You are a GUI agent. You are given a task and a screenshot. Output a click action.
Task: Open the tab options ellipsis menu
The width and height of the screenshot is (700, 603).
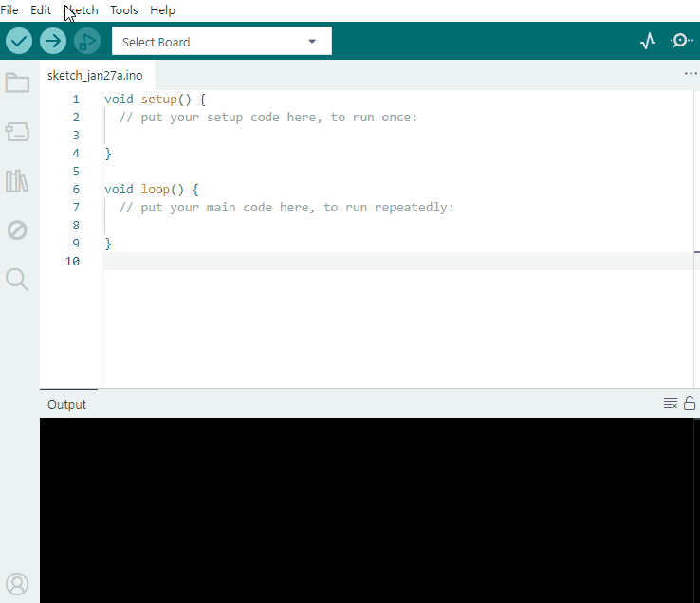pyautogui.click(x=691, y=74)
